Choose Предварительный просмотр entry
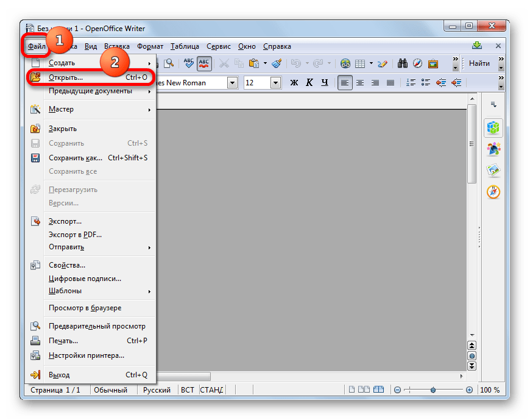 click(x=91, y=326)
